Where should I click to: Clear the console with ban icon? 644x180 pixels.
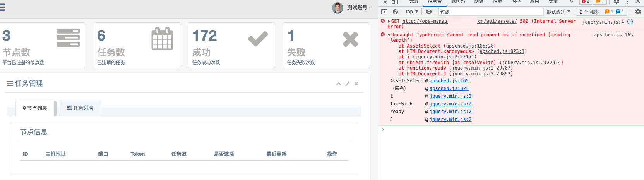[x=395, y=12]
